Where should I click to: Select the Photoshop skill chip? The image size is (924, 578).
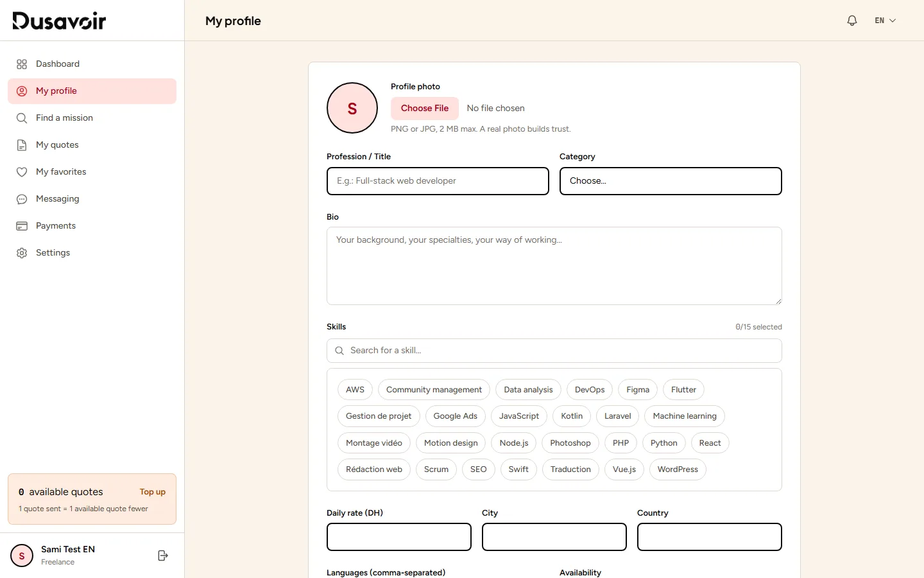click(570, 443)
